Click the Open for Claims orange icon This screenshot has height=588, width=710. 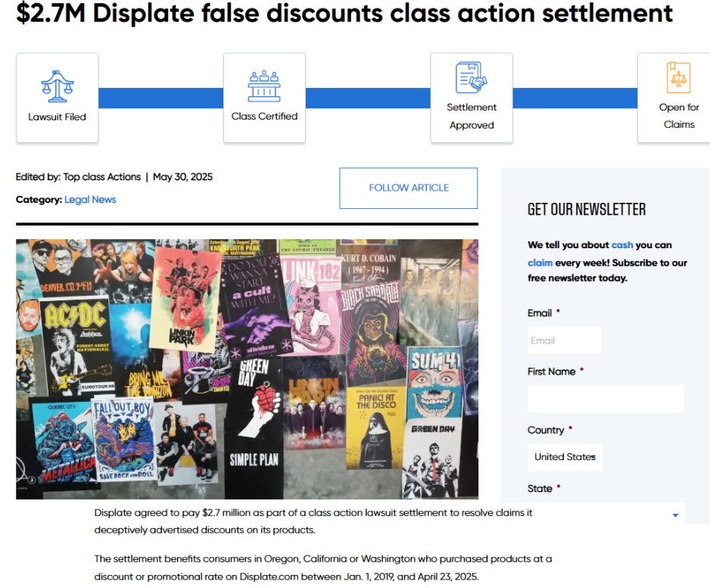click(678, 77)
